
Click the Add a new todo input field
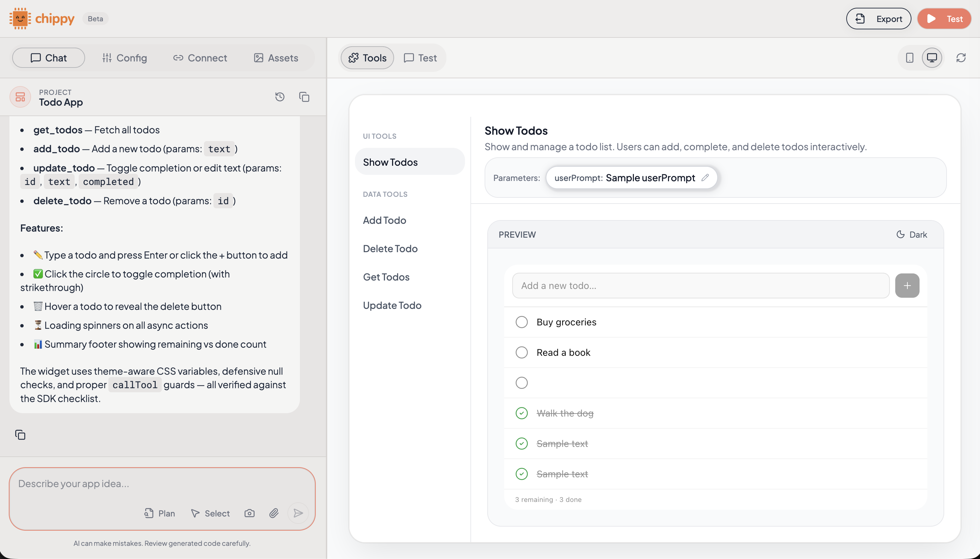pyautogui.click(x=700, y=286)
